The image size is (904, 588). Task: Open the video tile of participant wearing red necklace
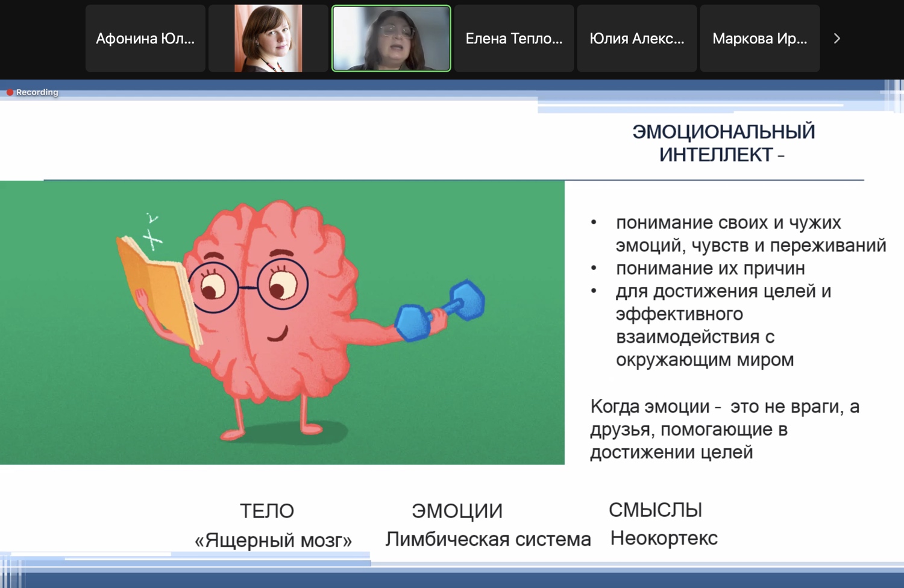tap(268, 39)
